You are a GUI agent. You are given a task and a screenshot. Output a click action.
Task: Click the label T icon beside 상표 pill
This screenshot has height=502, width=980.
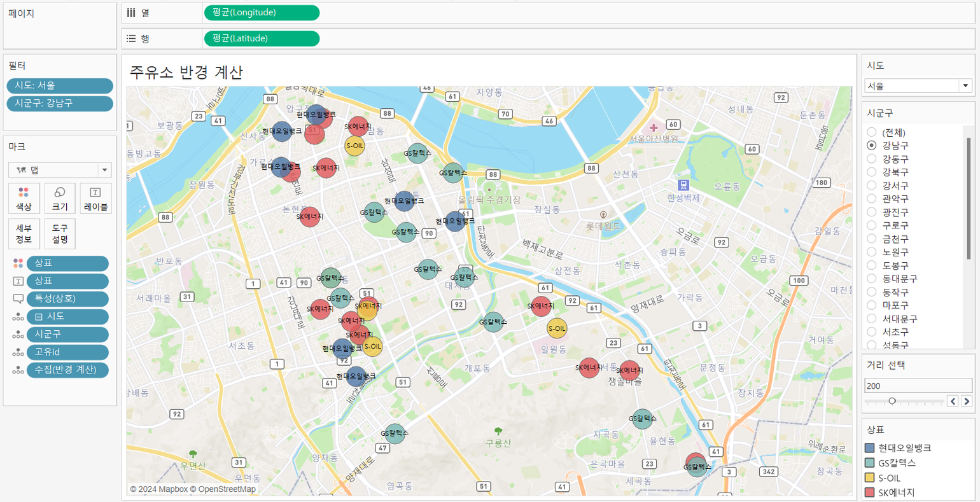18,281
